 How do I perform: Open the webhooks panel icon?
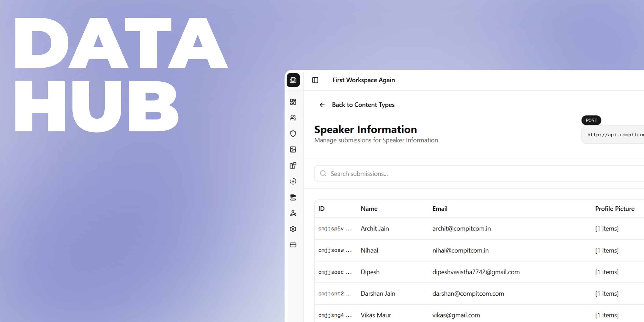pos(293,213)
